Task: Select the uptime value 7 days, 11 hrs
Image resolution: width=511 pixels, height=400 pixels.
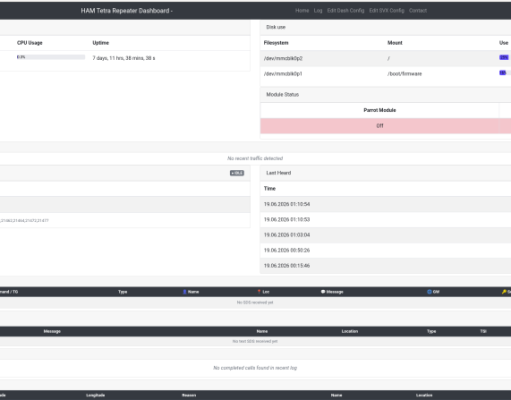Action: [x=124, y=58]
